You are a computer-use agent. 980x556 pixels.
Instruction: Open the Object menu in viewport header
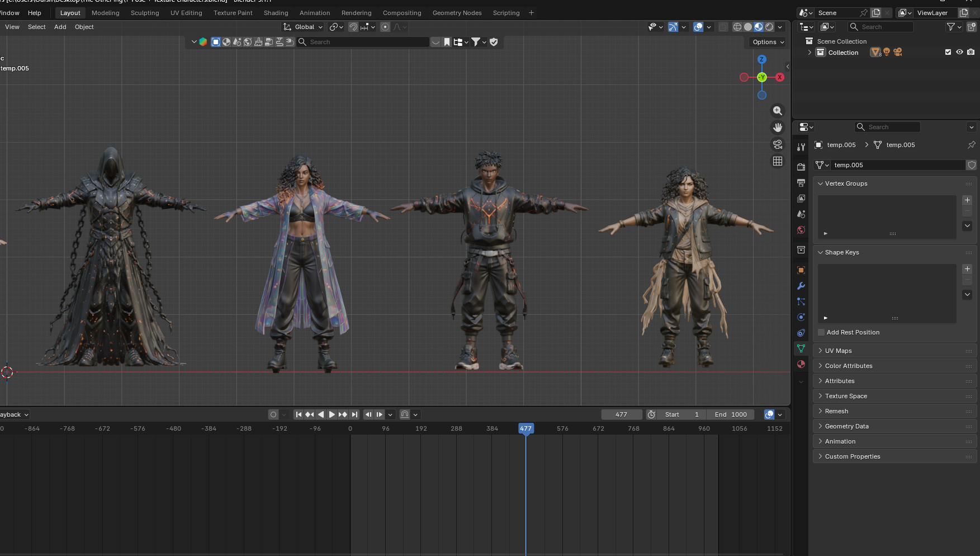(84, 27)
